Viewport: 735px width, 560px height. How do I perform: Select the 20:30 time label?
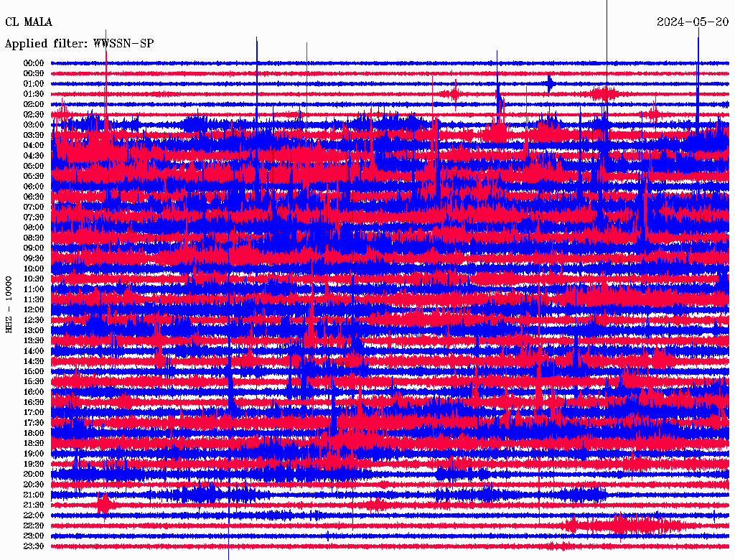click(x=34, y=485)
